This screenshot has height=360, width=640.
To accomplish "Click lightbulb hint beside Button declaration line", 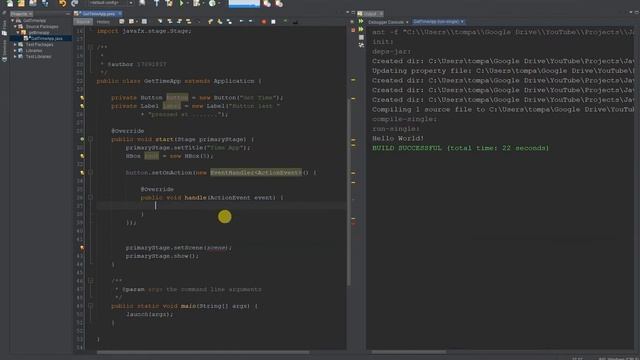I will pyautogui.click(x=82, y=98).
